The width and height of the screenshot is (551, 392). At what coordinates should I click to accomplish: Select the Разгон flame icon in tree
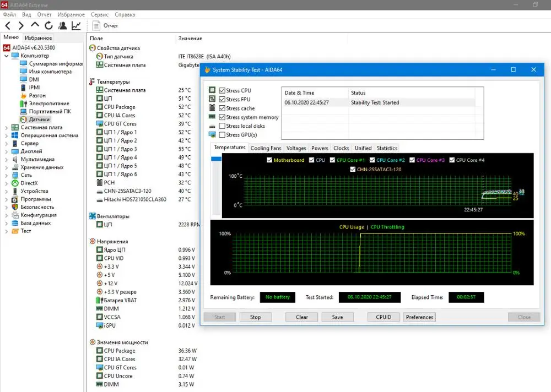coord(23,95)
